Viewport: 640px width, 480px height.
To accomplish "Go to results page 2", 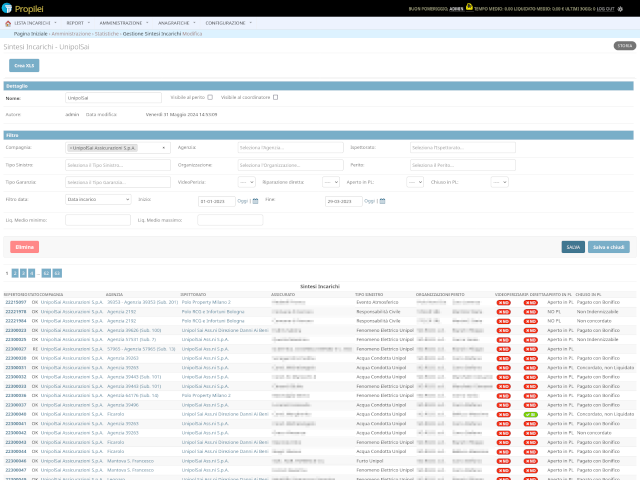I will pyautogui.click(x=15, y=273).
